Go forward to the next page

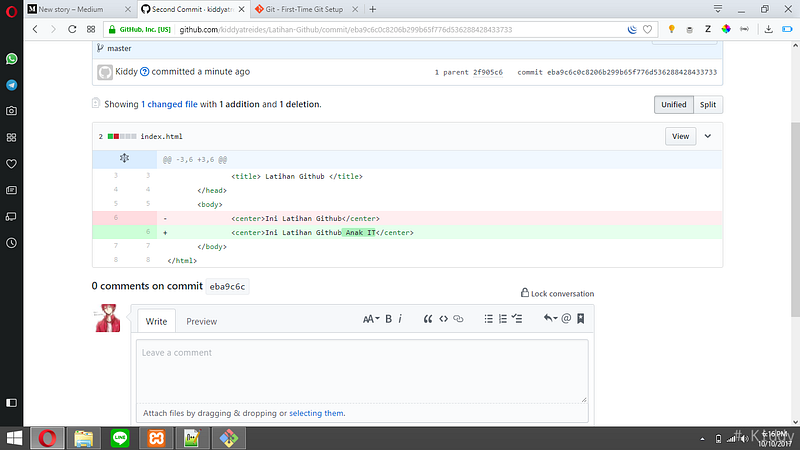(53, 30)
